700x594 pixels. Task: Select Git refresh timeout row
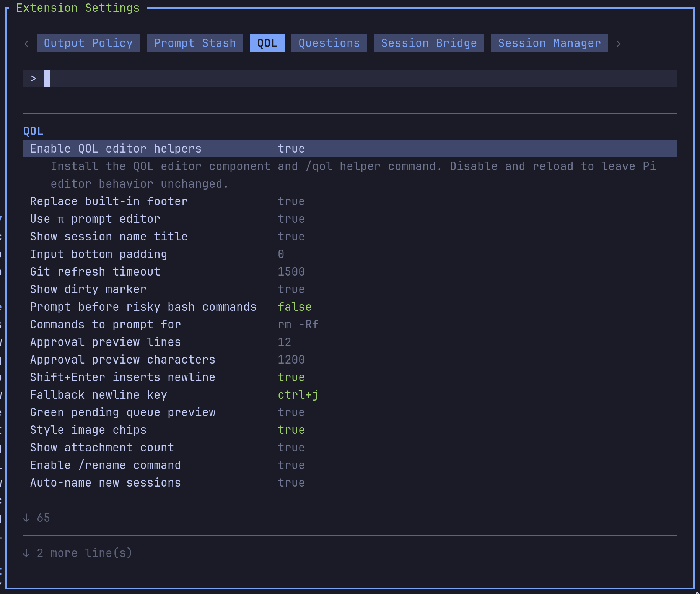pos(350,272)
